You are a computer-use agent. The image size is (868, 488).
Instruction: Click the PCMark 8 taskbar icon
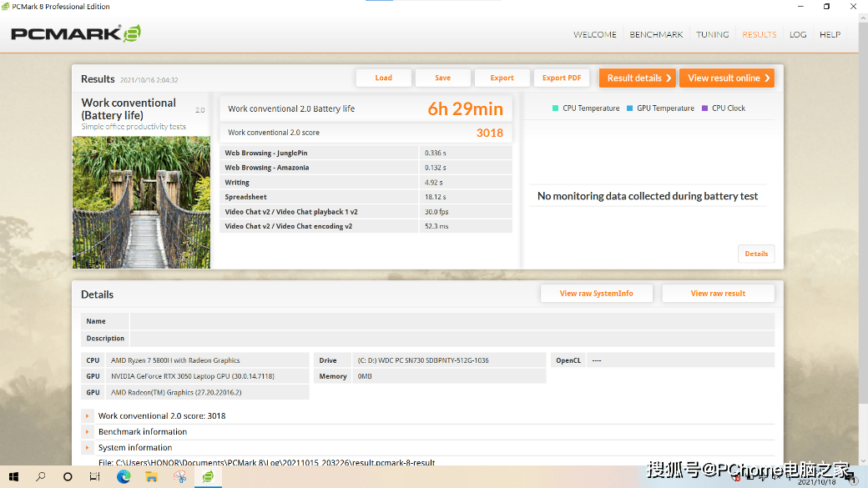click(x=208, y=476)
